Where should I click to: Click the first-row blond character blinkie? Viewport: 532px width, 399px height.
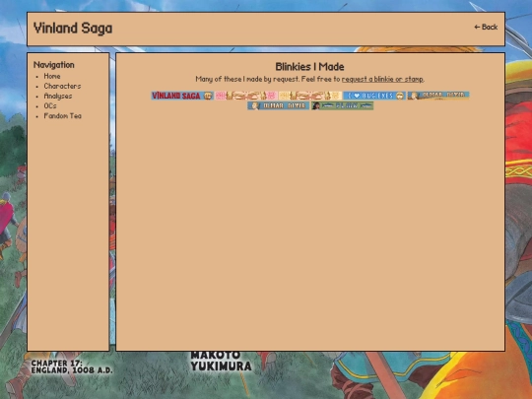tap(438, 96)
